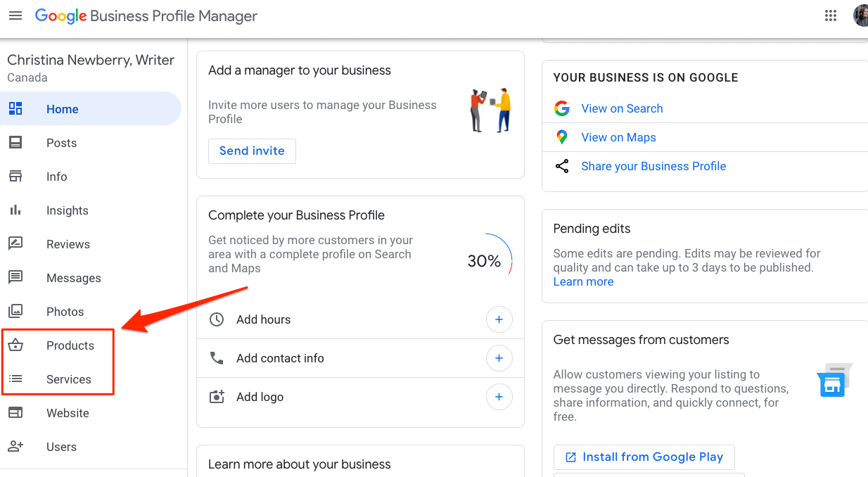The height and width of the screenshot is (477, 868).
Task: Click the blue storefront messaging icon
Action: pyautogui.click(x=834, y=381)
